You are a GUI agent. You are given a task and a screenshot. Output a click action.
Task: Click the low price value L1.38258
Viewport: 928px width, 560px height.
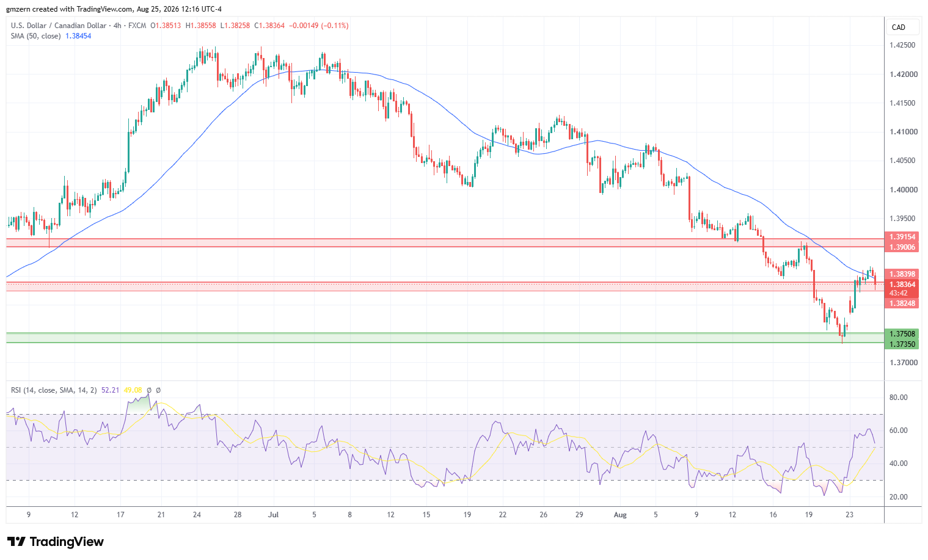click(x=235, y=26)
